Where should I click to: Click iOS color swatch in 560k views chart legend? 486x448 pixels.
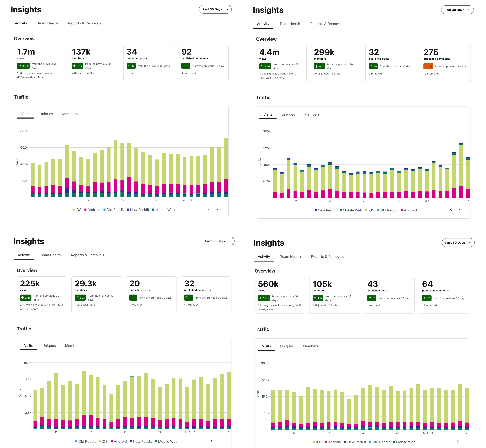pyautogui.click(x=314, y=442)
